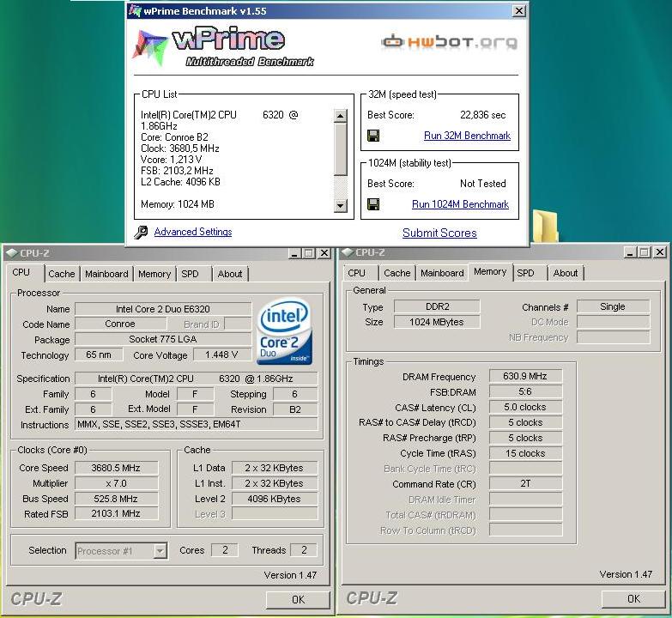Select Memory tab in right CPU-Z

click(490, 272)
